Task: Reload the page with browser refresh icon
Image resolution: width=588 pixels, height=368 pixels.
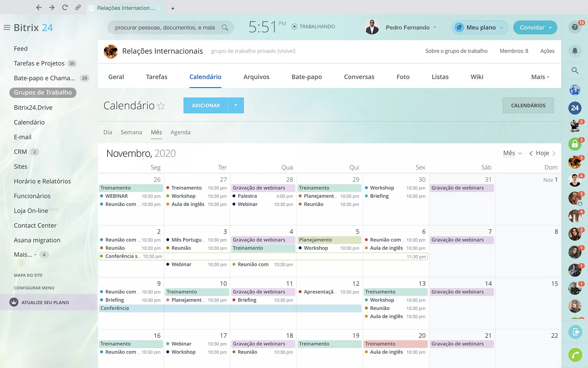Action: pos(65,8)
